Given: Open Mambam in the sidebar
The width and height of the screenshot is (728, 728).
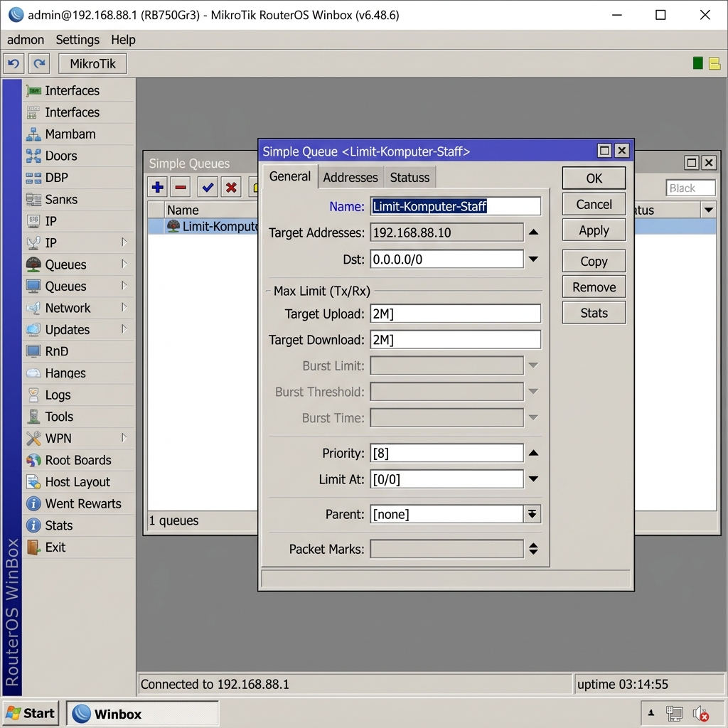Looking at the screenshot, I should click(78, 134).
